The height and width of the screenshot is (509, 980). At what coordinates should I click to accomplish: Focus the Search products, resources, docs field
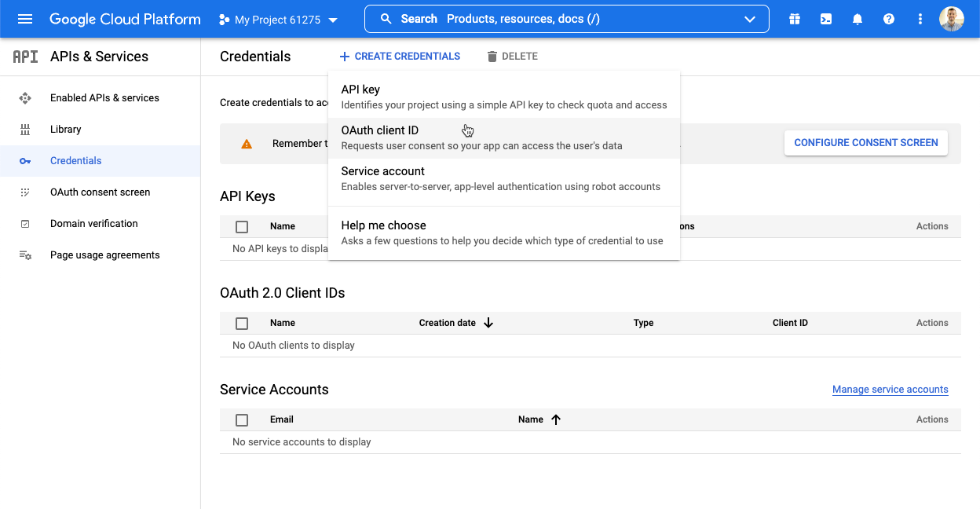(x=567, y=19)
